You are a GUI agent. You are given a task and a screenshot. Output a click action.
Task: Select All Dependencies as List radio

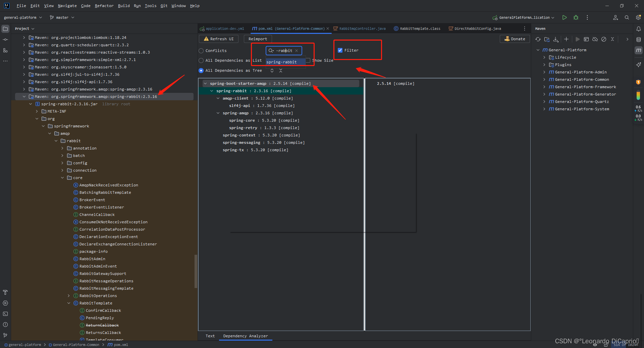tap(201, 60)
